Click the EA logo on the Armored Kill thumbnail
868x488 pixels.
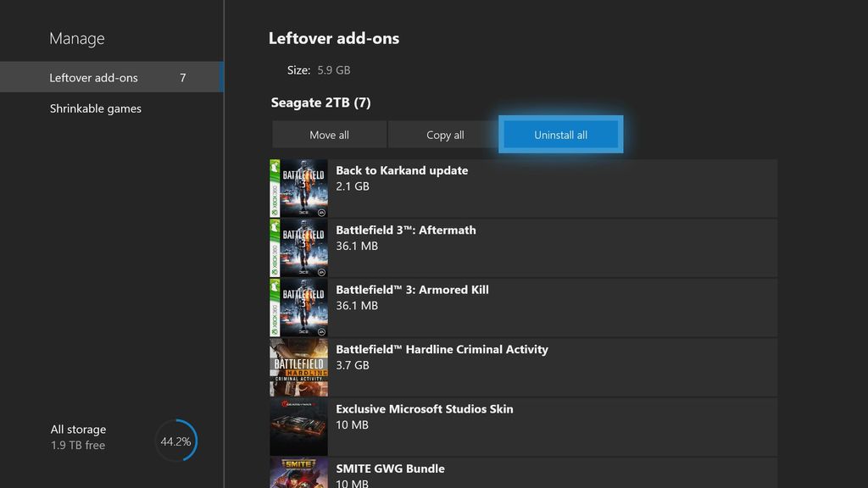click(320, 330)
